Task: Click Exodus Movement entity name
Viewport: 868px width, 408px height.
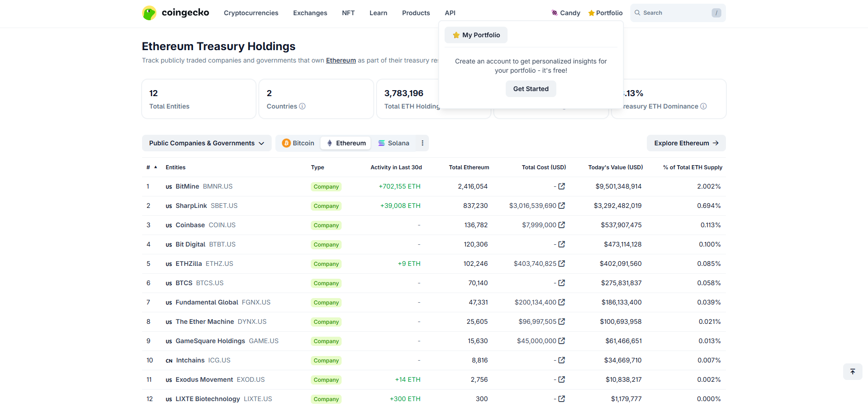Action: coord(205,379)
